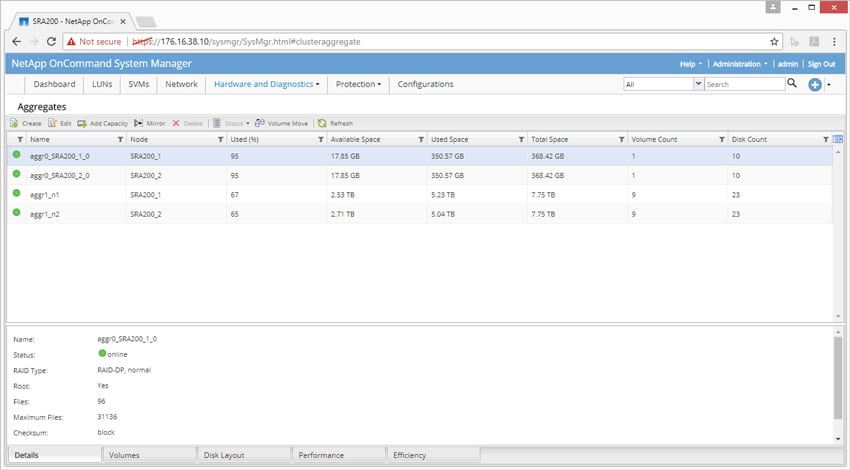The width and height of the screenshot is (850, 470).
Task: Open the Status dropdown in the toolbar
Action: coord(231,123)
